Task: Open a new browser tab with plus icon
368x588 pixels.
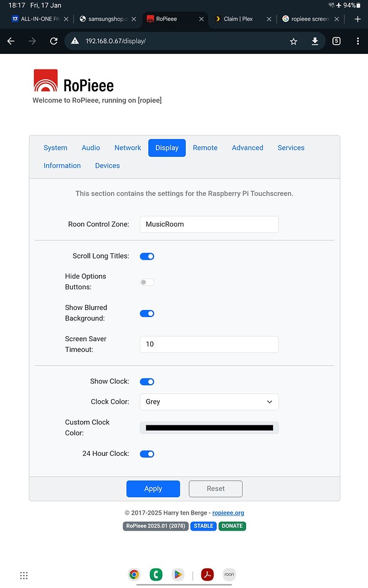Action: pos(358,19)
